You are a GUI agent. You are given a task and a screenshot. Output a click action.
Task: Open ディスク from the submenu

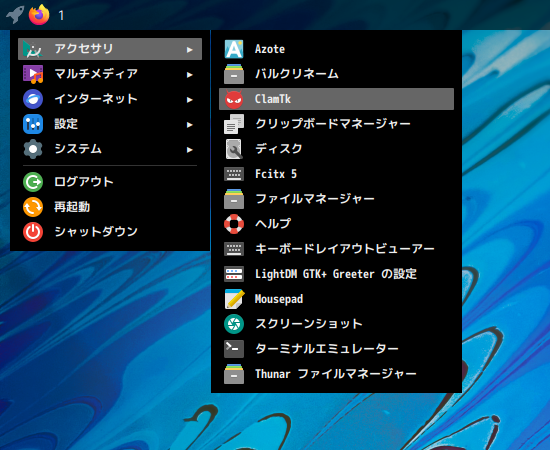336,149
